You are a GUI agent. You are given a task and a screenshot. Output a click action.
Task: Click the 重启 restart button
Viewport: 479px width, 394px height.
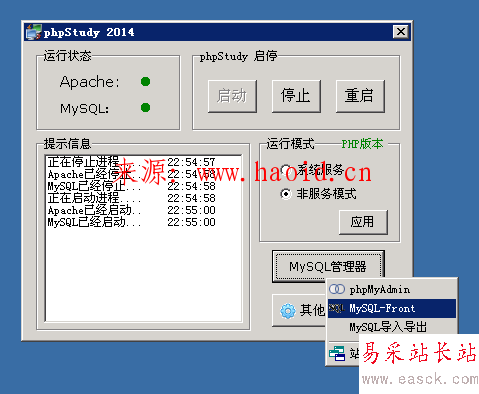click(360, 96)
